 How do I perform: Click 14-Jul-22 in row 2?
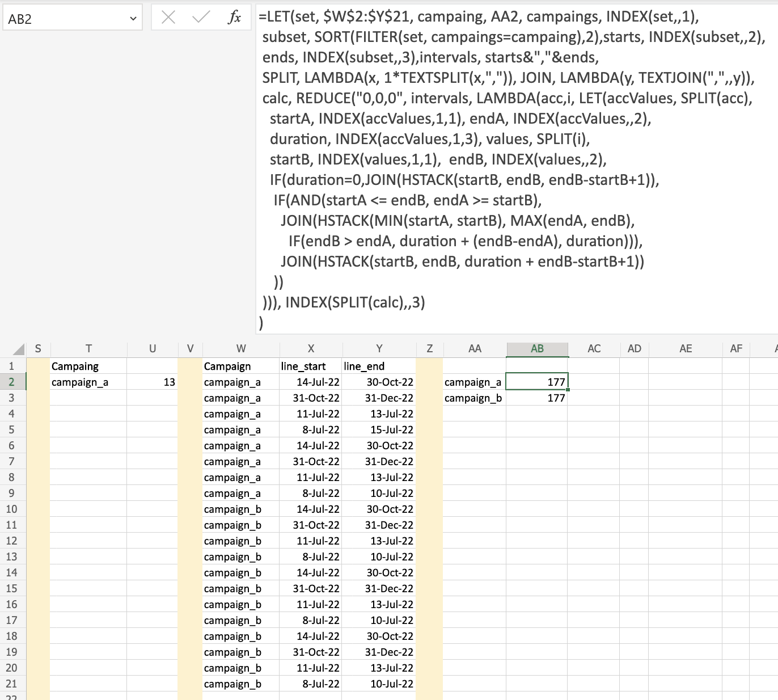[x=311, y=382]
